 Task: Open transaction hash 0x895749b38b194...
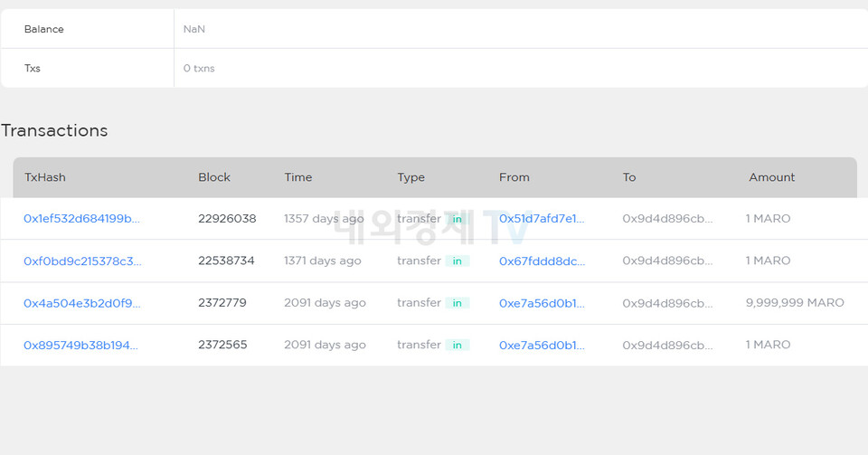coord(80,345)
